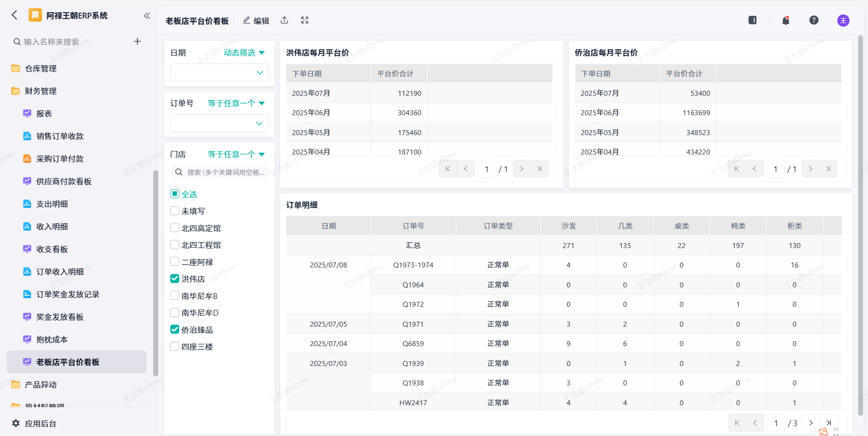Viewport: 868px width, 436px height.
Task: Click the 阿禄王朝ERP系统 app logo icon
Action: coord(35,15)
